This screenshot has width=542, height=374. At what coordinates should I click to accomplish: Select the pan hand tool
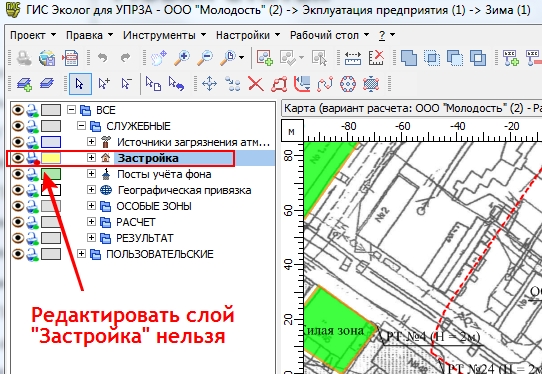click(159, 58)
